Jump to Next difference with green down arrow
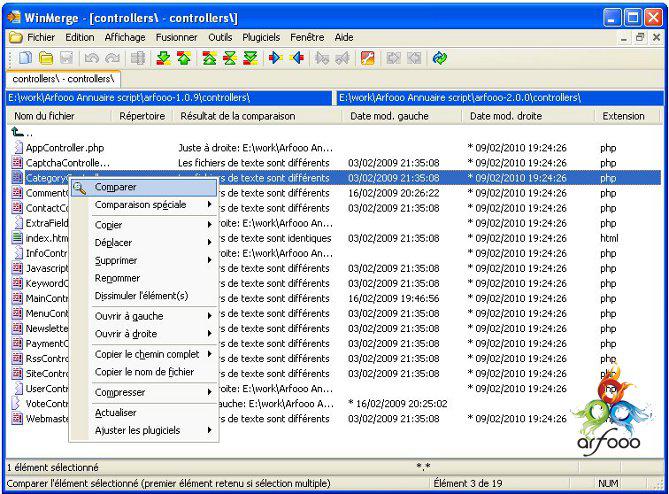Viewport: 669px width, 494px height. click(163, 58)
